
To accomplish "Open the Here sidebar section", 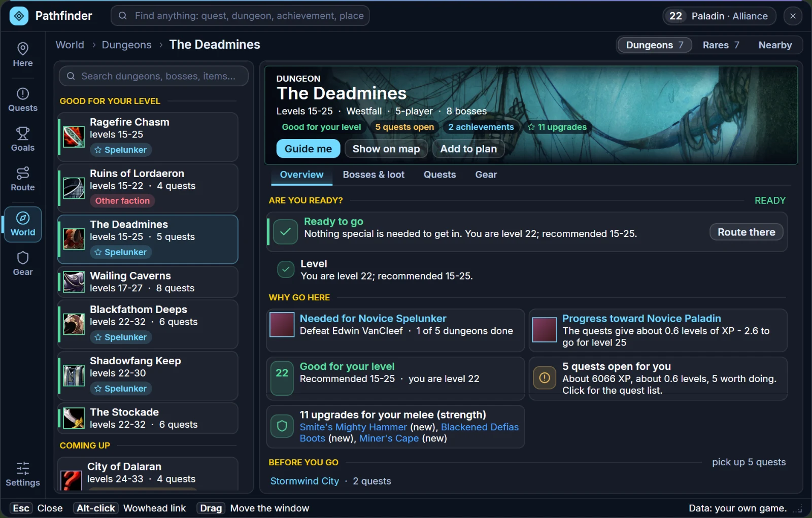I will tap(23, 55).
